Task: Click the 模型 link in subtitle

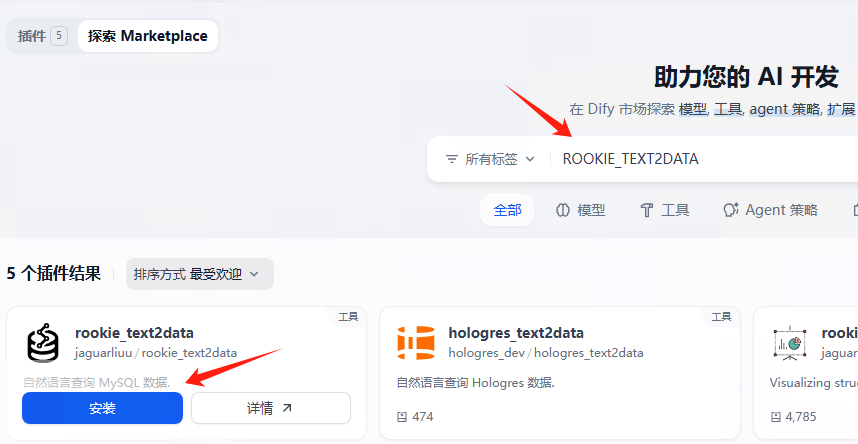Action: [693, 109]
